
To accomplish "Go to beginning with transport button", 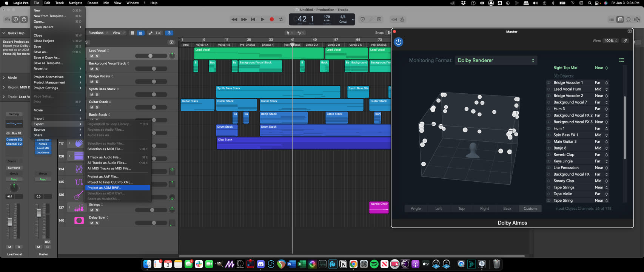I will coord(253,19).
